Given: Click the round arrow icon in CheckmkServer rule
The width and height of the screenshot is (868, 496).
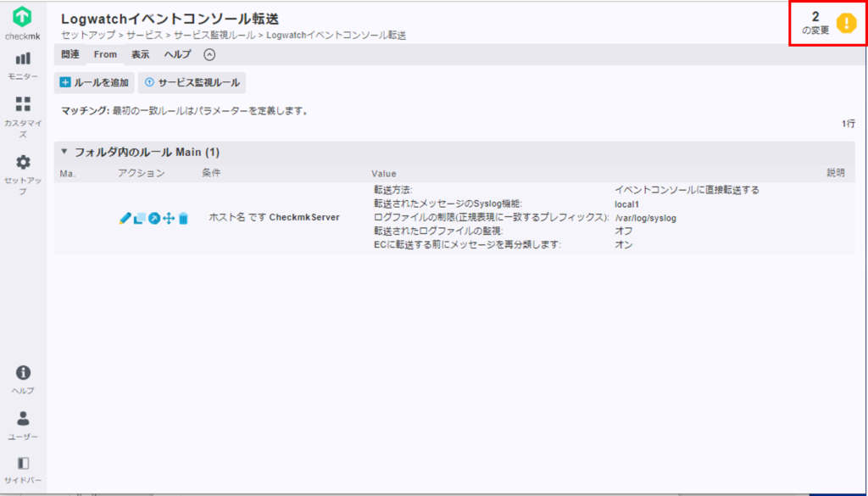Looking at the screenshot, I should [154, 219].
